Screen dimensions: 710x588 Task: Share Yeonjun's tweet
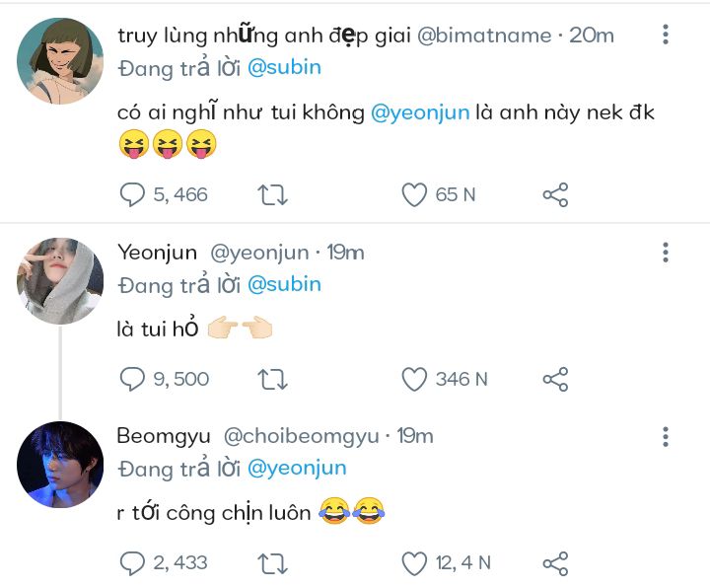pos(555,379)
